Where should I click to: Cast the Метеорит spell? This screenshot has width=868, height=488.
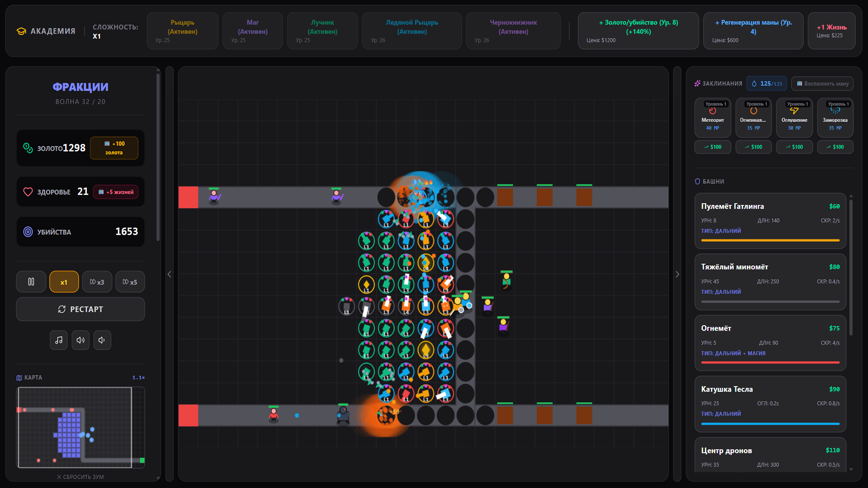(712, 117)
